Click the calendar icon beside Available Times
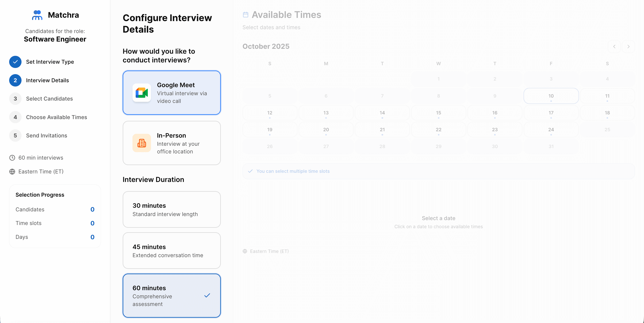This screenshot has width=644, height=323. (x=246, y=15)
